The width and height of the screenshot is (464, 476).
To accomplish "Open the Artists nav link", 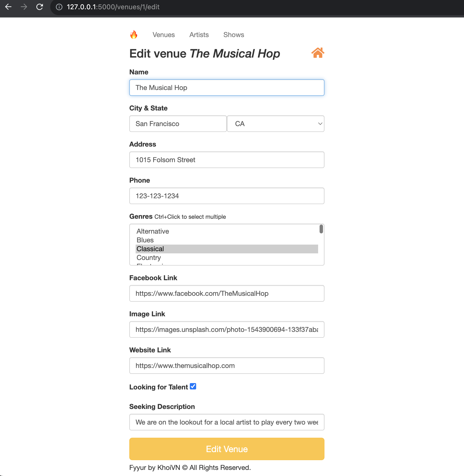I will tap(199, 35).
